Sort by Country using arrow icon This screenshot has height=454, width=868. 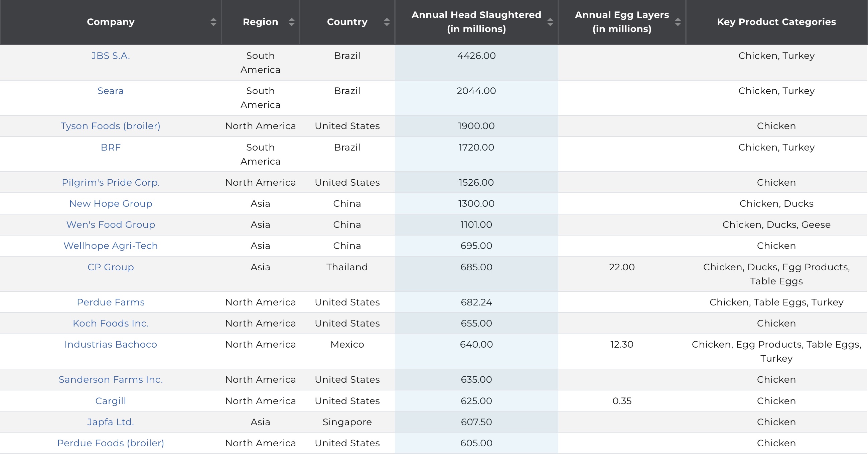coord(387,22)
